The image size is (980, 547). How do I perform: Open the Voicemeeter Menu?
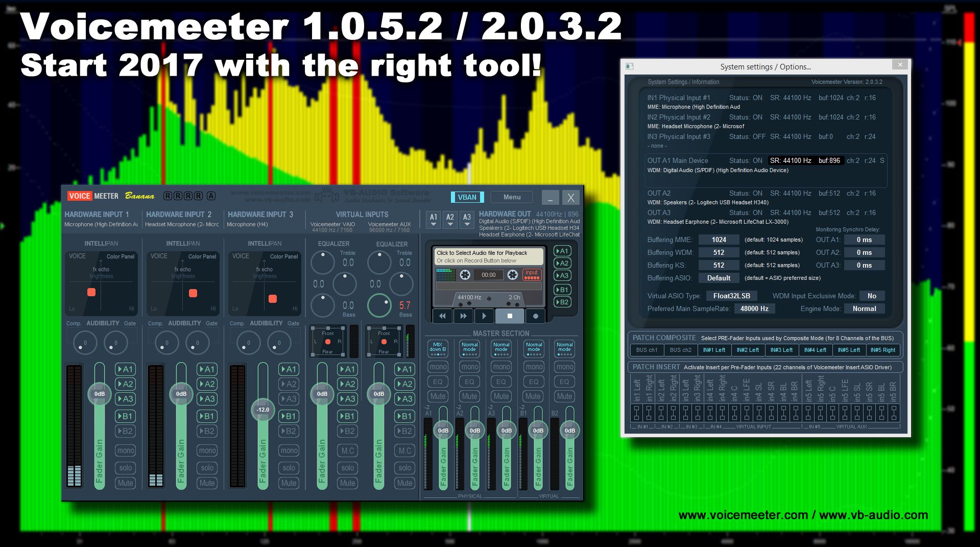[x=512, y=197]
